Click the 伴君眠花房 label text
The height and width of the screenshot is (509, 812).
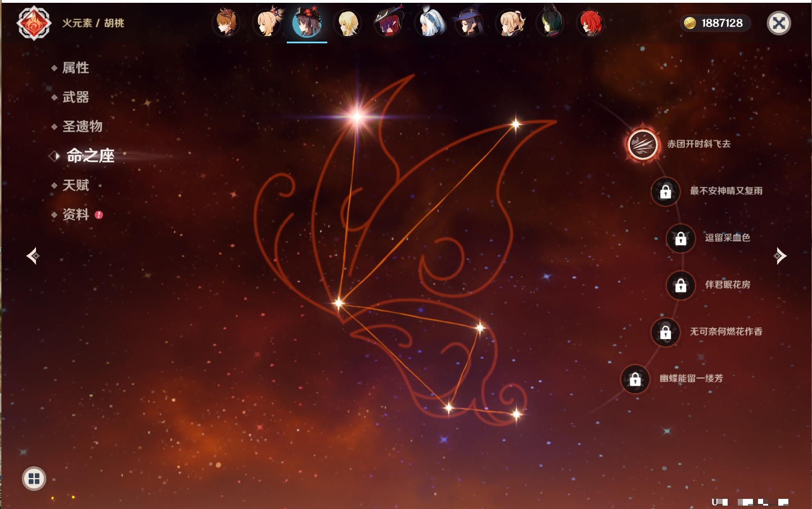tap(728, 285)
